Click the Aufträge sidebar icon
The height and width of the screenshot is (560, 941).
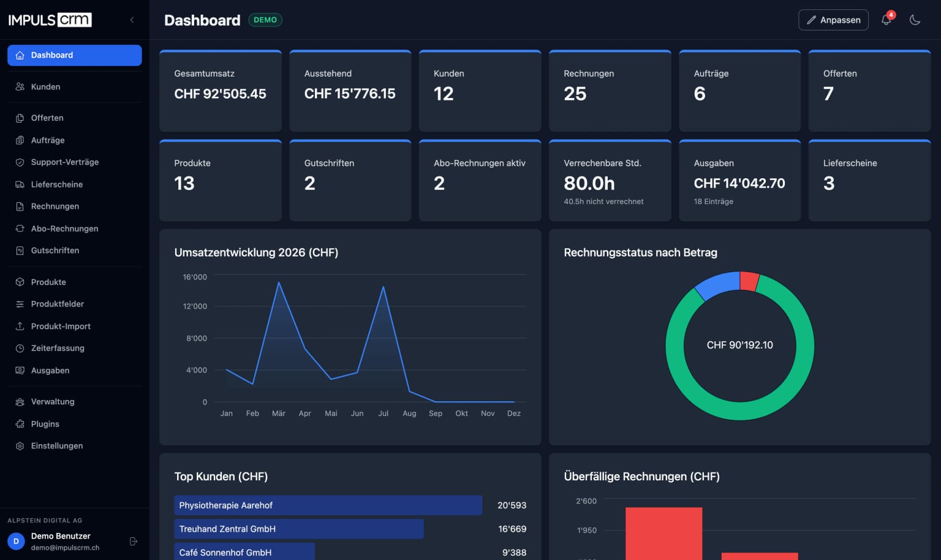[x=20, y=140]
